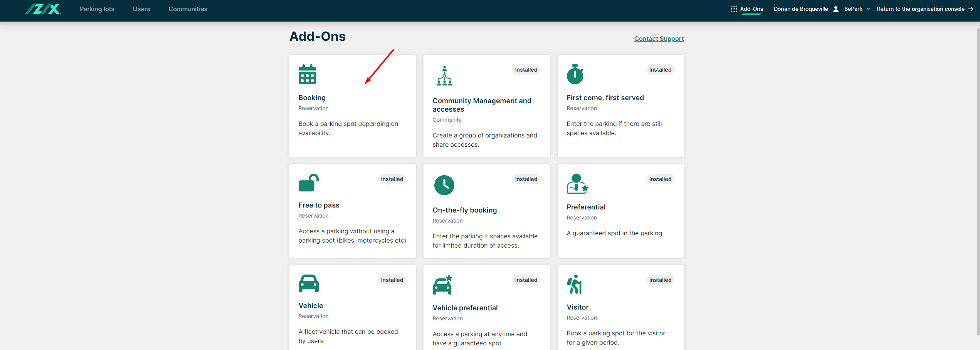Click the izix logo in the header

tap(43, 9)
